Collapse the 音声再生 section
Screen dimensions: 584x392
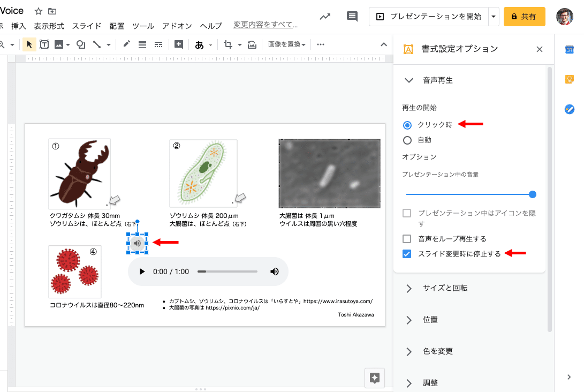coord(409,80)
